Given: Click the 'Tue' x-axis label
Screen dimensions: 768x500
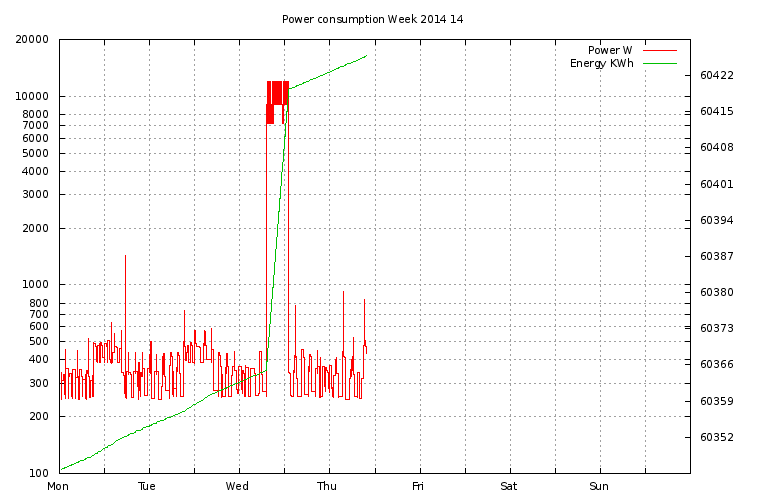Looking at the screenshot, I should [x=146, y=486].
